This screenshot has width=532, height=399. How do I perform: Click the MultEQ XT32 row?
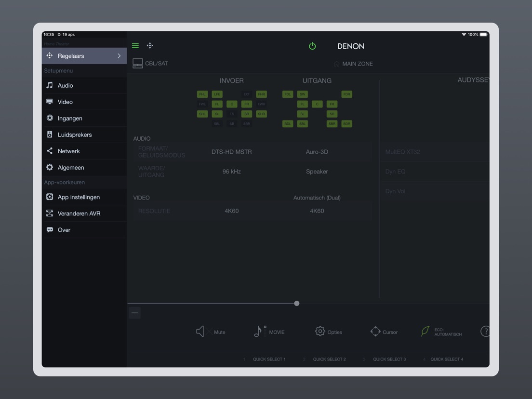[x=436, y=152]
